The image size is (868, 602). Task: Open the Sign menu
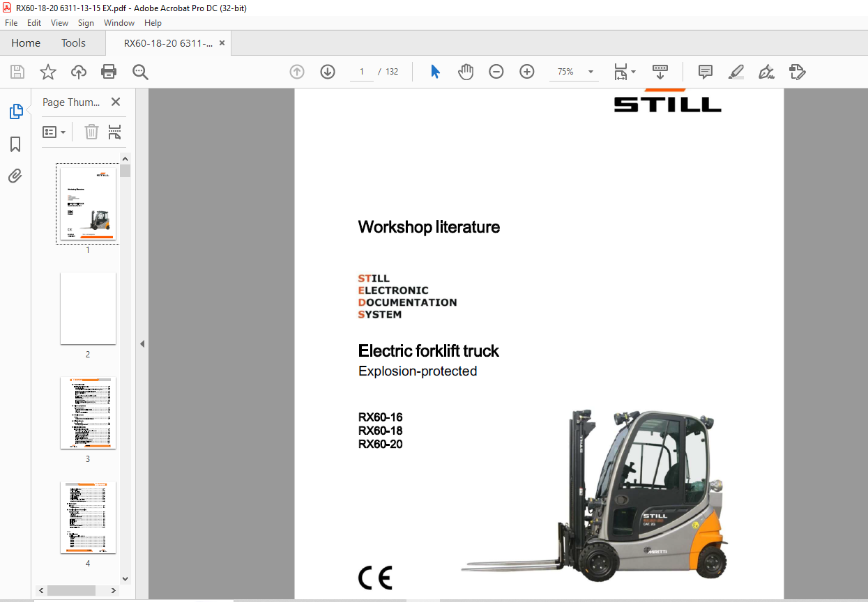point(86,23)
